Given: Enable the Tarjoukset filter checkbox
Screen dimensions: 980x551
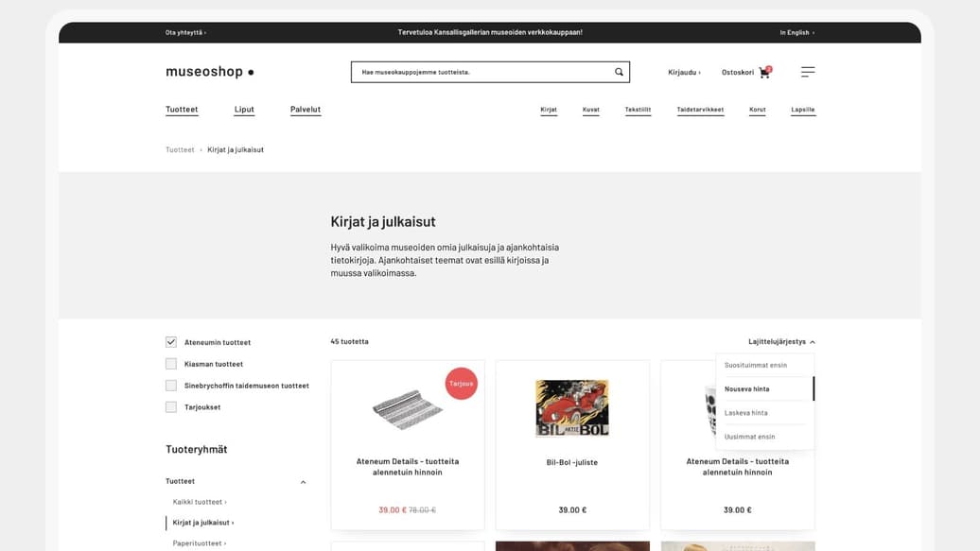Looking at the screenshot, I should tap(170, 406).
